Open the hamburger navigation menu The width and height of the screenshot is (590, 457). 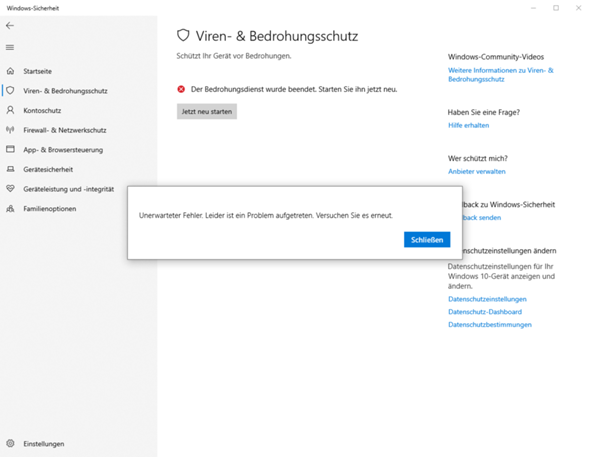[x=10, y=47]
